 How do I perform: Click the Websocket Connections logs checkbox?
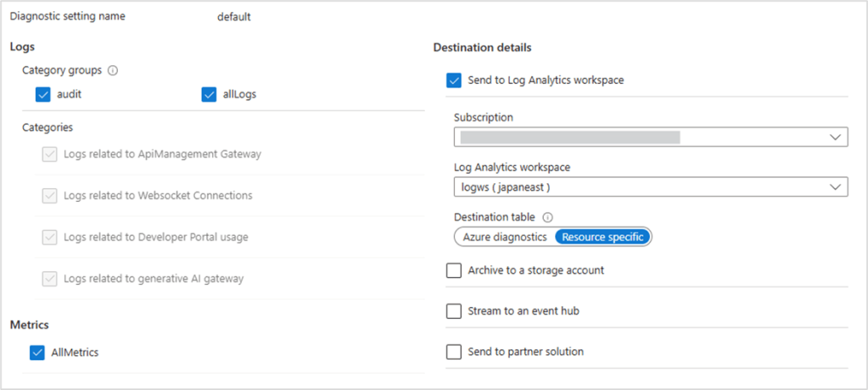[49, 196]
